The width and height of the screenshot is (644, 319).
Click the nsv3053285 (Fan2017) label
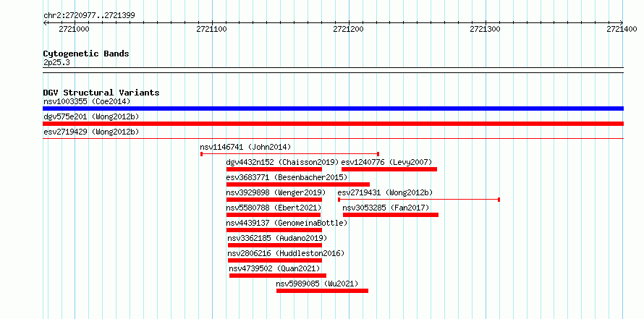coord(386,208)
